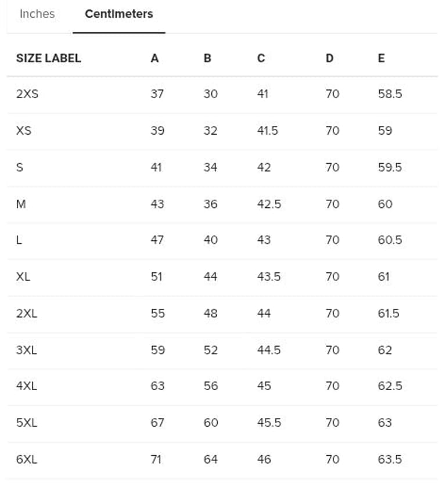The width and height of the screenshot is (446, 504).
Task: Select the XS size row label
Action: click(24, 131)
